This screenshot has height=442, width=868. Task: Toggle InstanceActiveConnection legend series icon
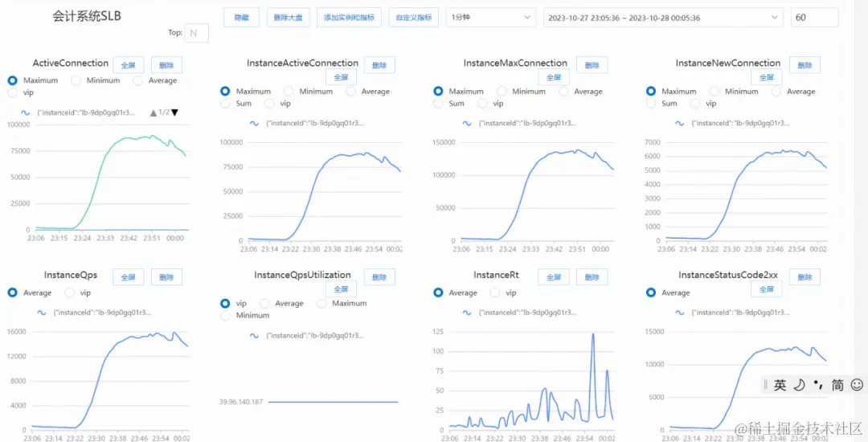(x=254, y=124)
